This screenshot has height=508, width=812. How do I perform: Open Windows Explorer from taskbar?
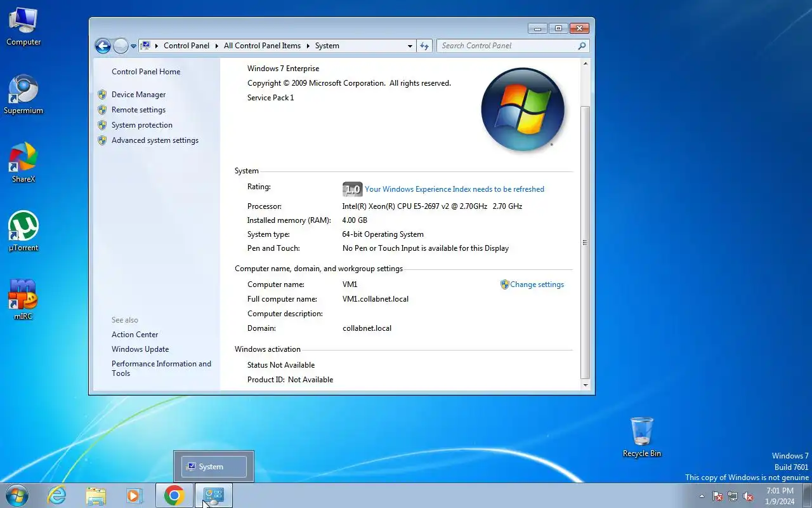tap(96, 495)
